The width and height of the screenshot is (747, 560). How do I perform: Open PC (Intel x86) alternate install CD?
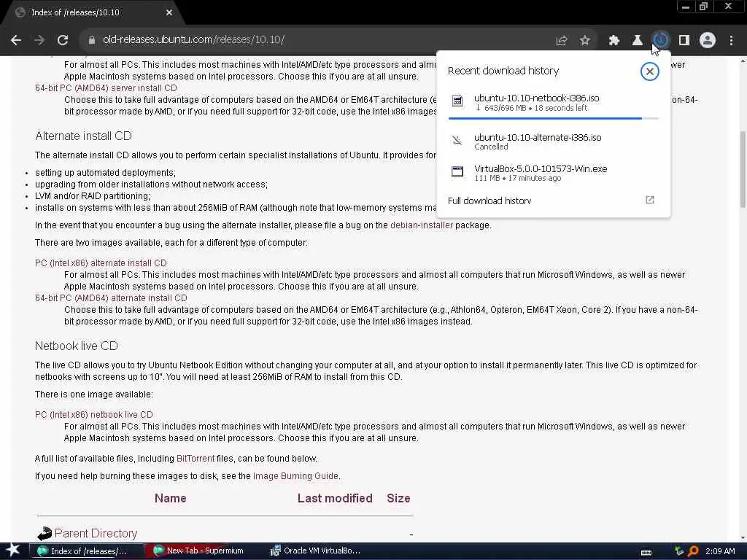pos(101,262)
